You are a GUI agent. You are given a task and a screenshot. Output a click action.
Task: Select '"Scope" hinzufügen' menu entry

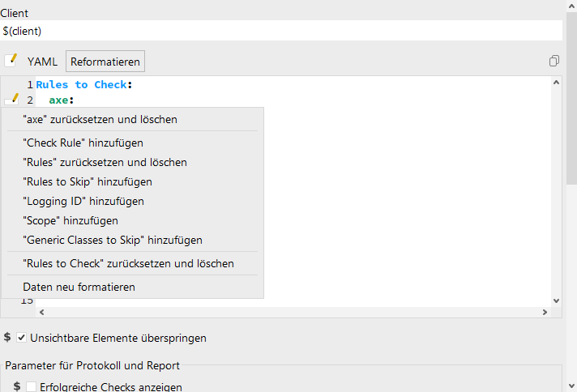point(70,220)
